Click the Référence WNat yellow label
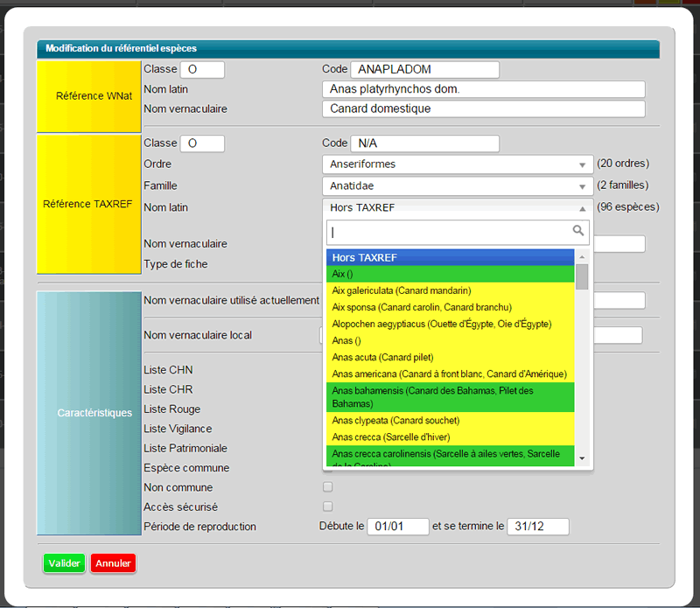Viewport: 700px width, 608px height. (89, 96)
